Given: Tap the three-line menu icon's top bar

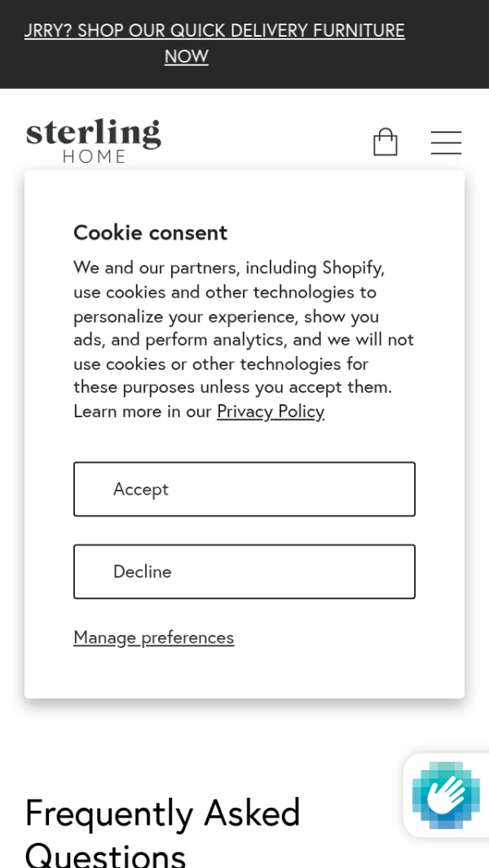Looking at the screenshot, I should [447, 132].
